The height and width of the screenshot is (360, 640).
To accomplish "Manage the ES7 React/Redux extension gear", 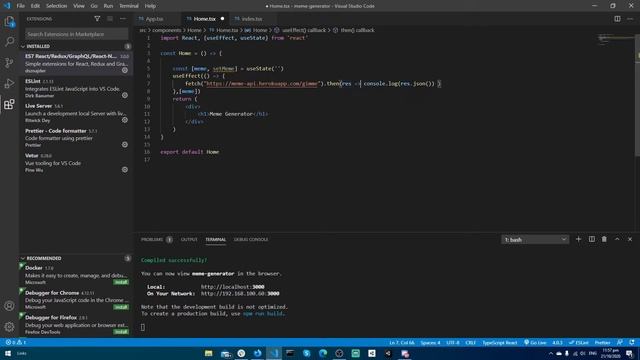I will point(125,70).
